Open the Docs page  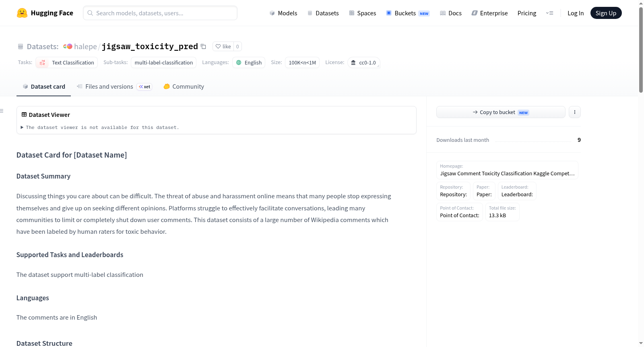pyautogui.click(x=451, y=13)
